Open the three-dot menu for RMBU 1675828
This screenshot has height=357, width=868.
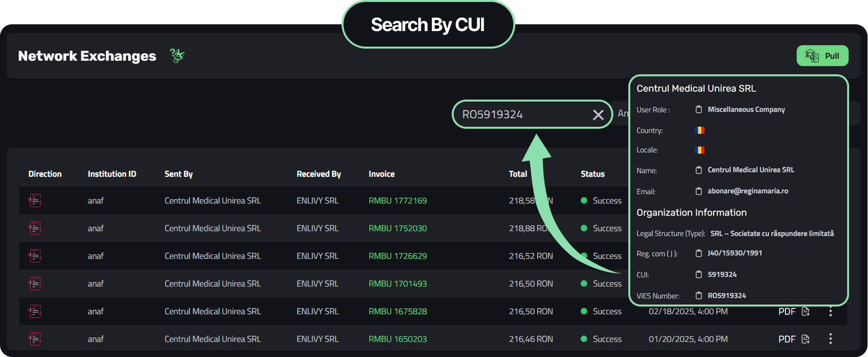click(x=830, y=311)
